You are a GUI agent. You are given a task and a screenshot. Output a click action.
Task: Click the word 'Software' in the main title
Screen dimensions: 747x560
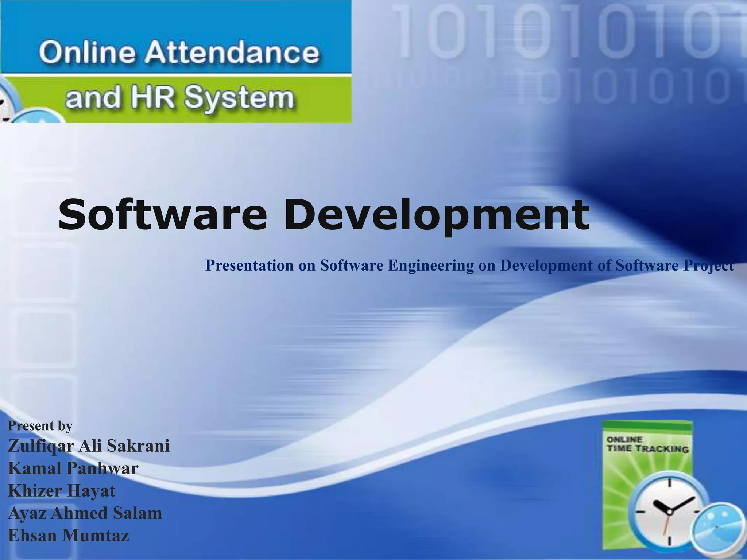click(162, 214)
